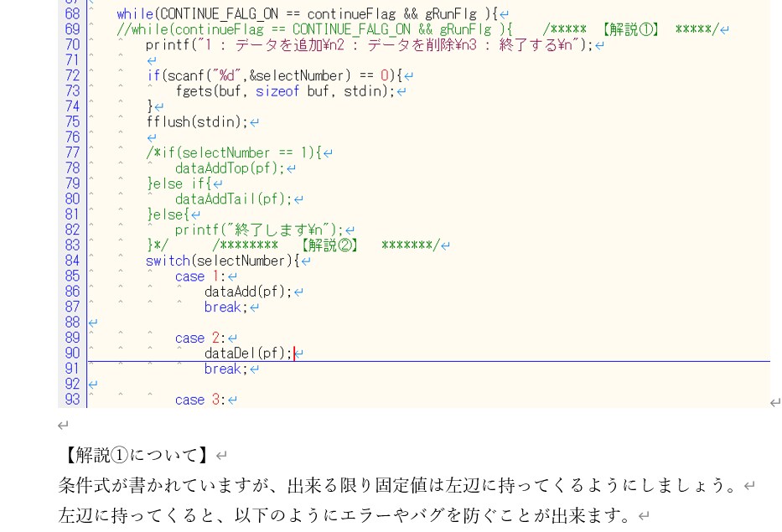Click paragraph starting 条件式が書かれていますが

397,484
